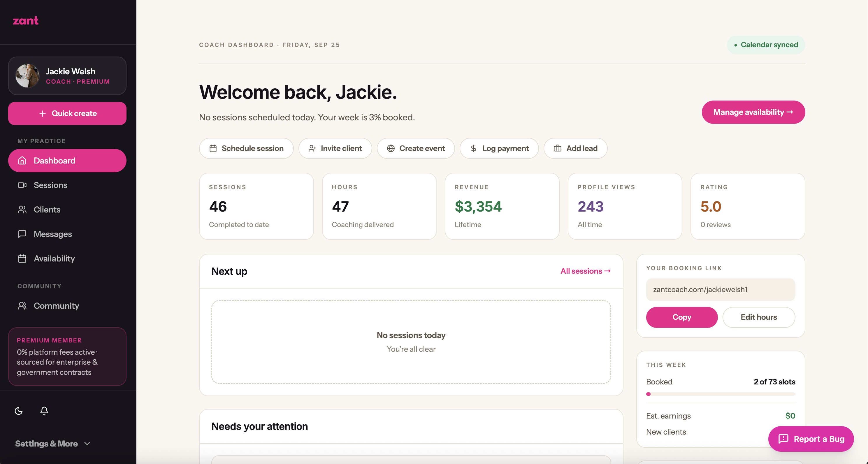Image resolution: width=868 pixels, height=464 pixels.
Task: Click the Booked slots progress bar
Action: pos(721,394)
